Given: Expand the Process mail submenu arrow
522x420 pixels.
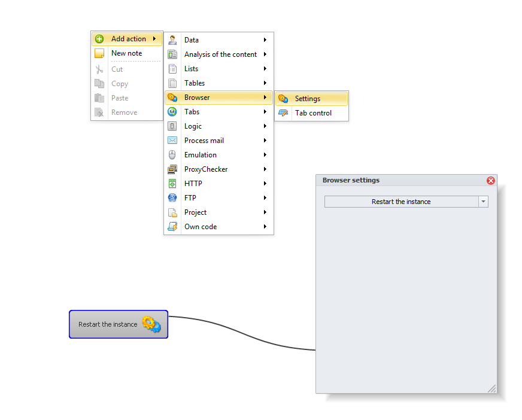Looking at the screenshot, I should coord(265,141).
